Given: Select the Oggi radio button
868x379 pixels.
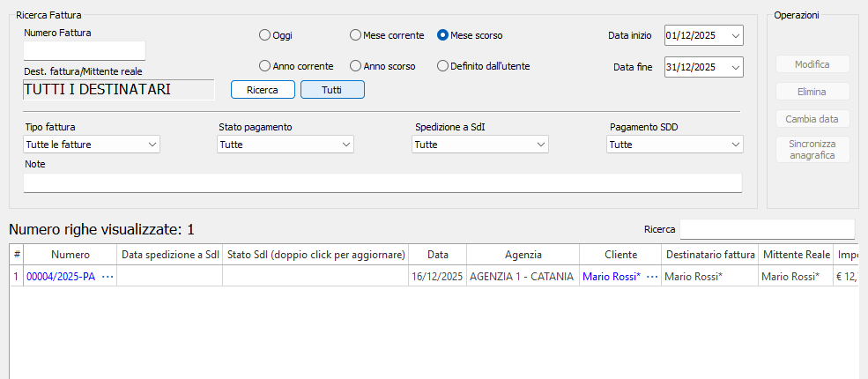Looking at the screenshot, I should [x=264, y=35].
